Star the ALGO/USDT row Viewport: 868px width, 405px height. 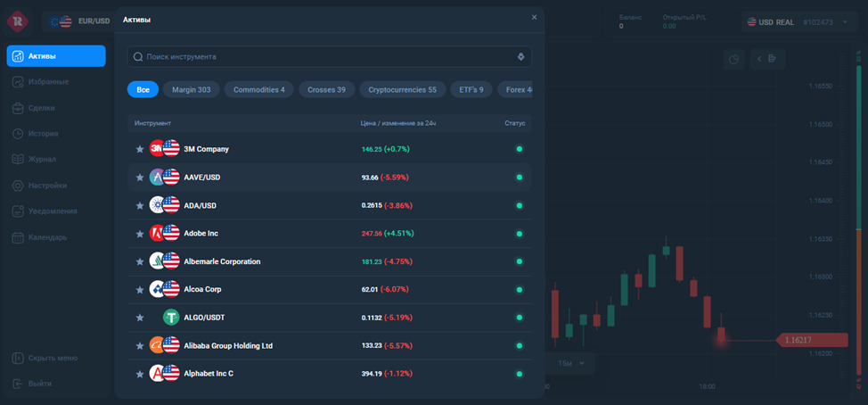140,318
